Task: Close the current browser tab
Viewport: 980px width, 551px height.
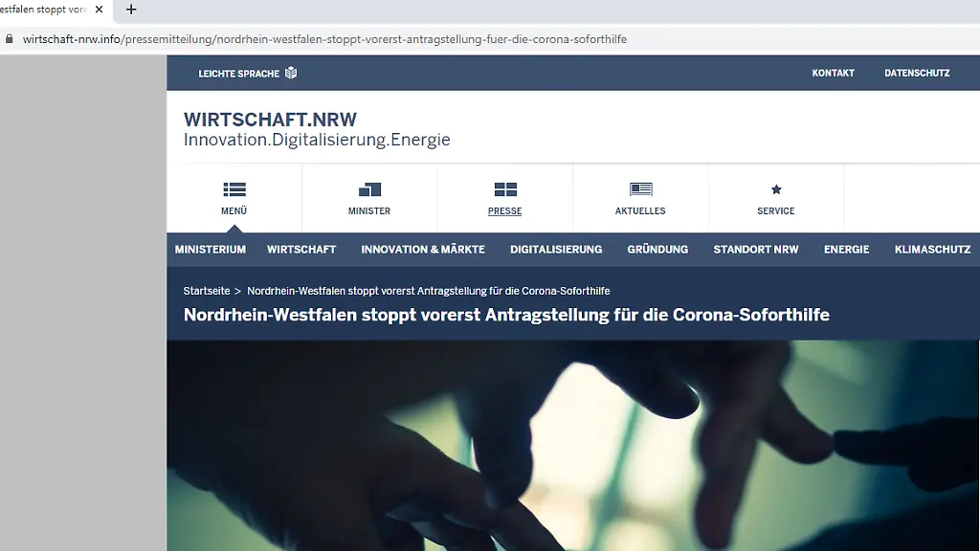Action: tap(99, 10)
